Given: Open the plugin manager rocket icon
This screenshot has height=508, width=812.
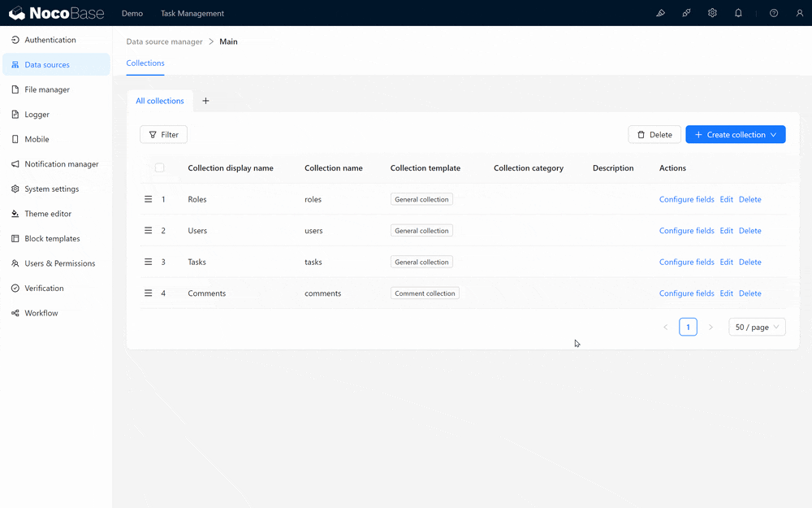Looking at the screenshot, I should 686,13.
